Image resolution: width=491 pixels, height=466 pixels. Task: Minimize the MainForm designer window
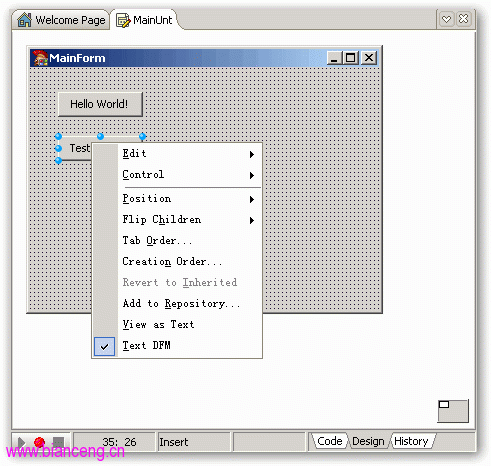[x=334, y=58]
